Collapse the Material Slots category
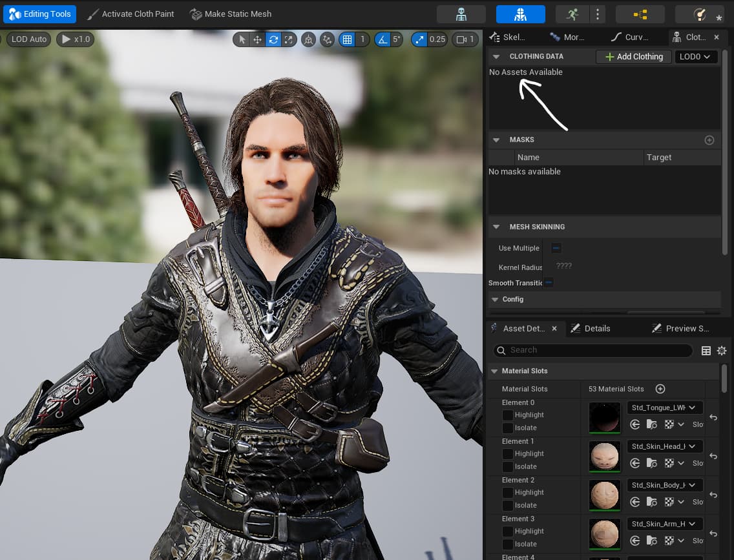 point(494,371)
